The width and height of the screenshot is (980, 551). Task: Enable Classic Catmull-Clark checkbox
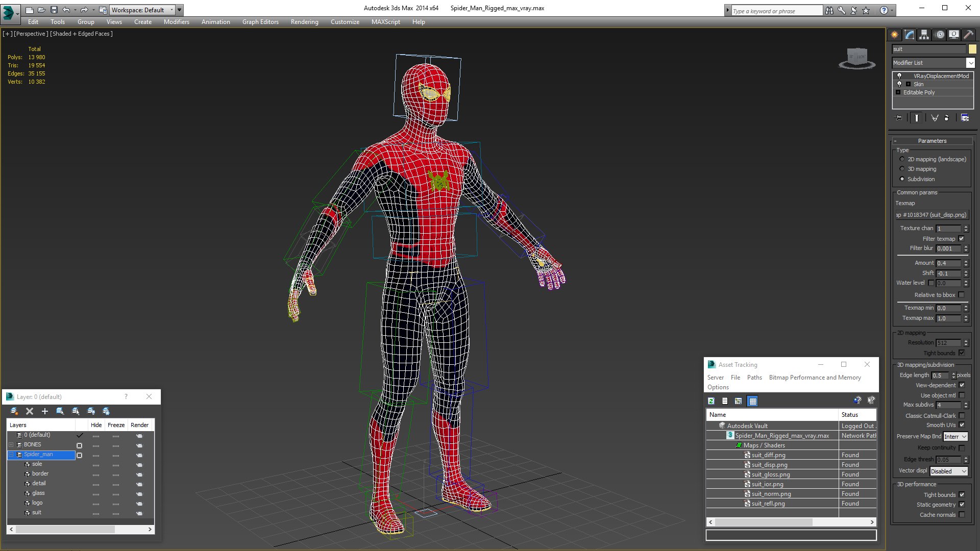point(962,416)
